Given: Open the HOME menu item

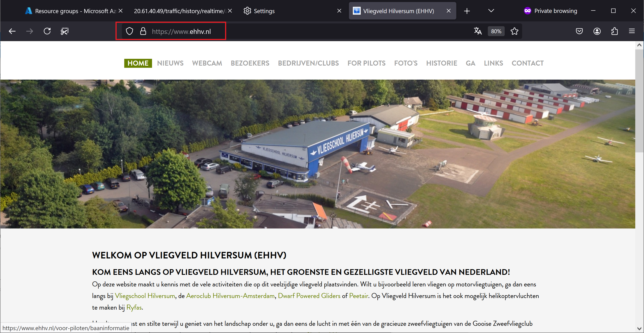Looking at the screenshot, I should click(138, 63).
